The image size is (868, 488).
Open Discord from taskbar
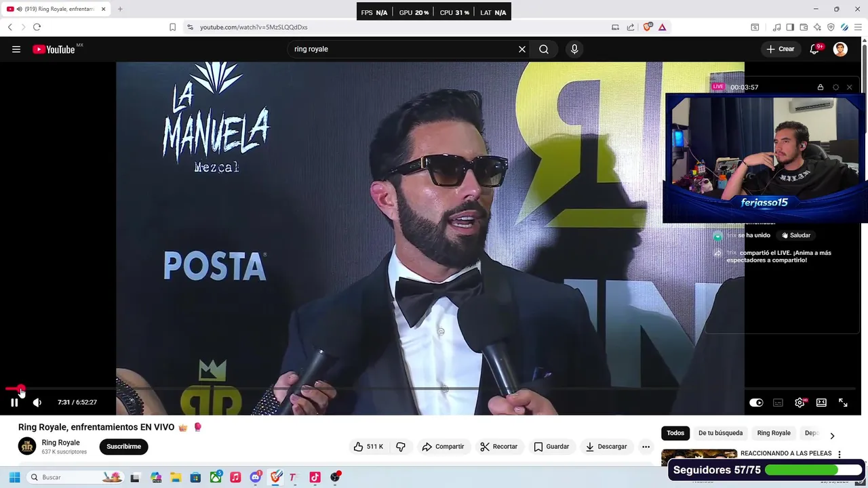pyautogui.click(x=256, y=477)
